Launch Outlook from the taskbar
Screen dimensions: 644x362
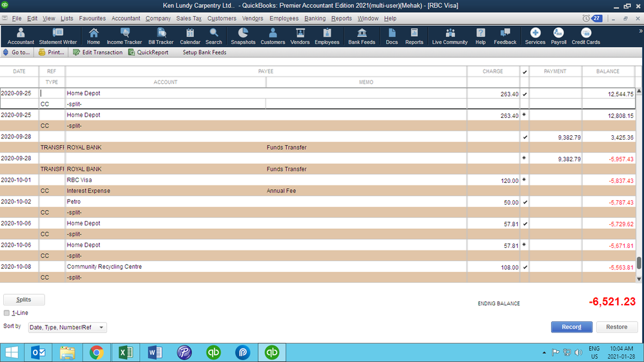[x=38, y=352]
